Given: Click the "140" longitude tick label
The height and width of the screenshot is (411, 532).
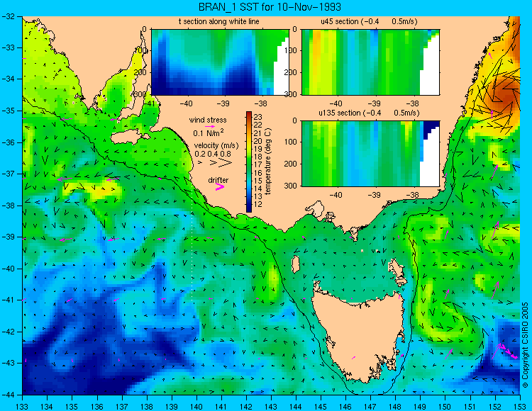Looking at the screenshot, I should tap(196, 406).
